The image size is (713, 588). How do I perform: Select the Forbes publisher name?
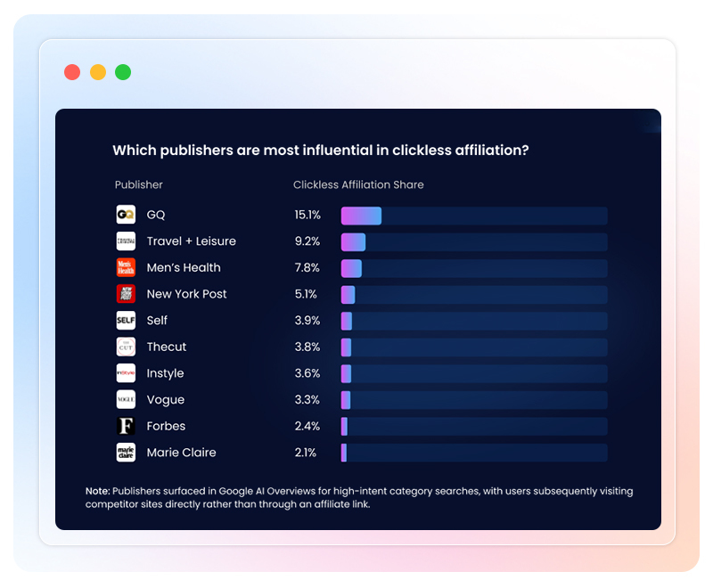coord(166,426)
